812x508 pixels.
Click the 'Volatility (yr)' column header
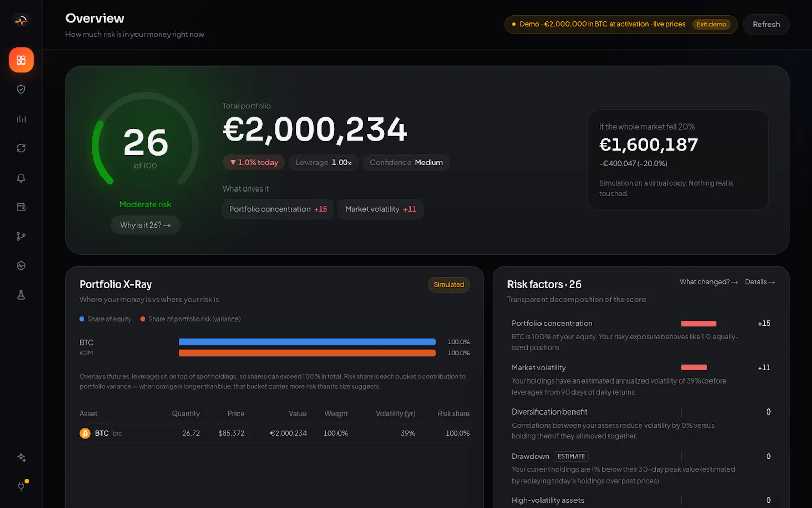(x=395, y=414)
